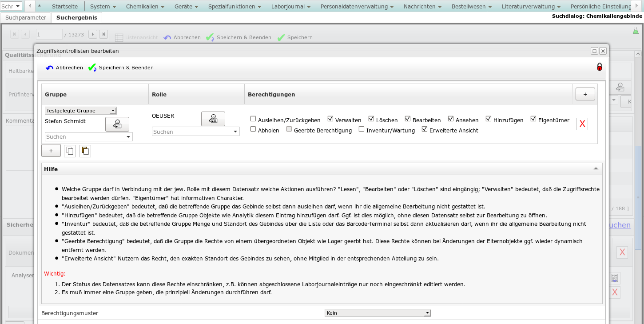
Task: Add row with plus button below group list
Action: 51,151
